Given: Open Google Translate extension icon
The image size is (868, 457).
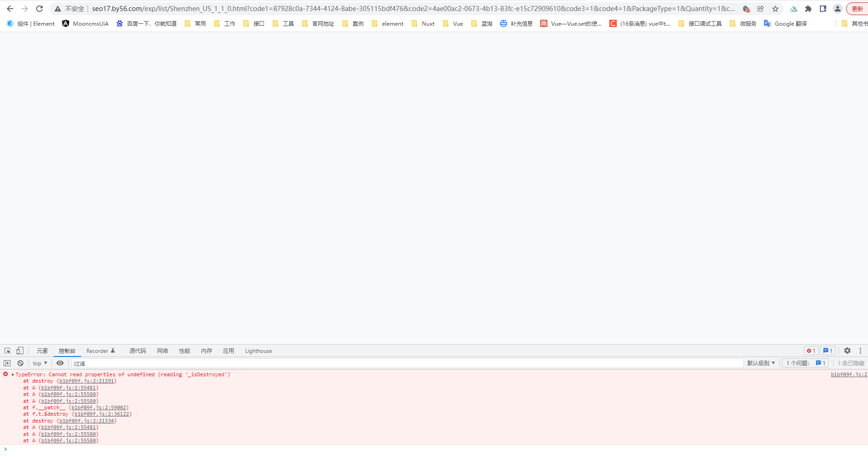Looking at the screenshot, I should 767,23.
